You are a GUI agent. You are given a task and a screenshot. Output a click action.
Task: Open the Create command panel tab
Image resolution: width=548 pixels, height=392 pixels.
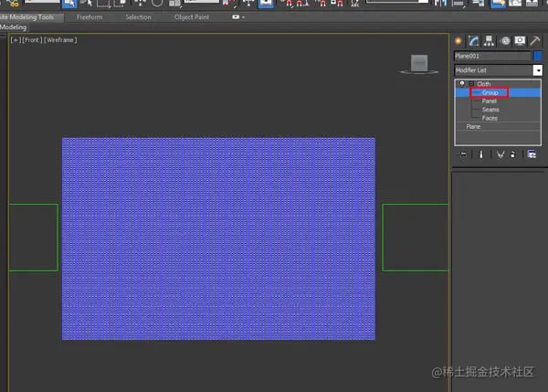click(x=458, y=41)
